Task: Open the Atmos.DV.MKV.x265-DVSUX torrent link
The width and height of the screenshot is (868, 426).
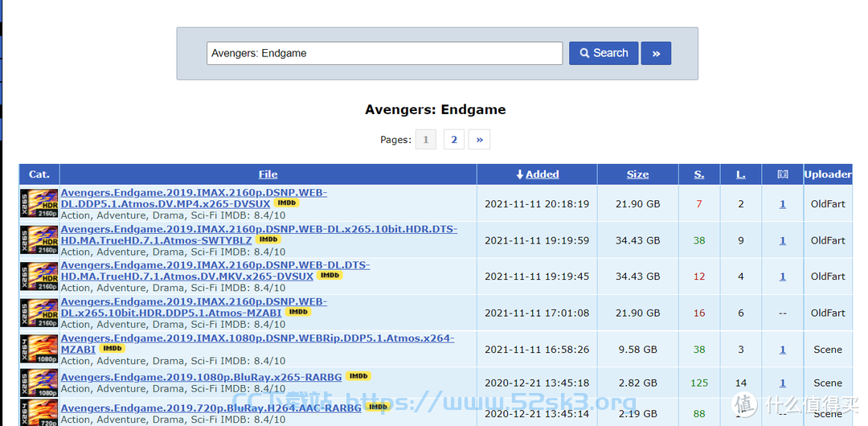Action: tap(215, 270)
